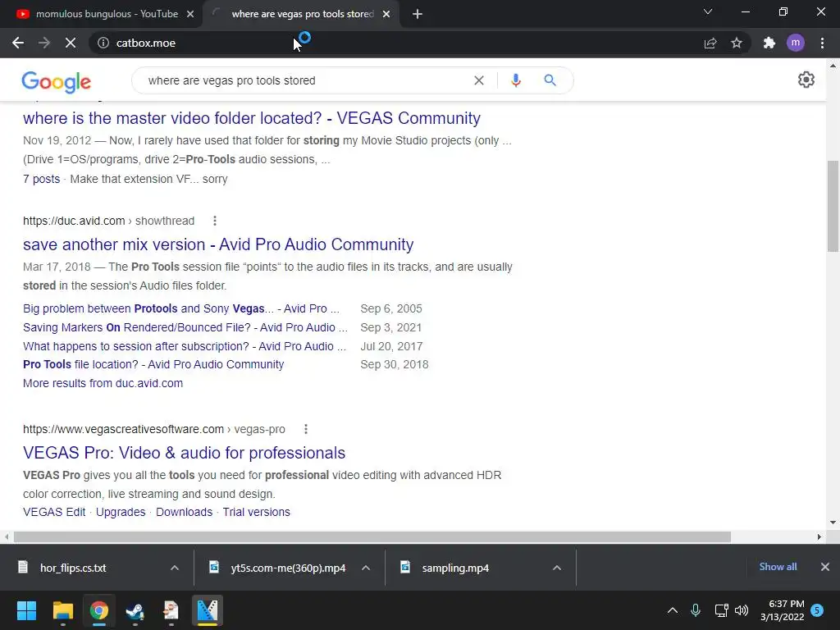Open the Extensions puzzle icon
Screen dimensions: 840x630
(769, 43)
